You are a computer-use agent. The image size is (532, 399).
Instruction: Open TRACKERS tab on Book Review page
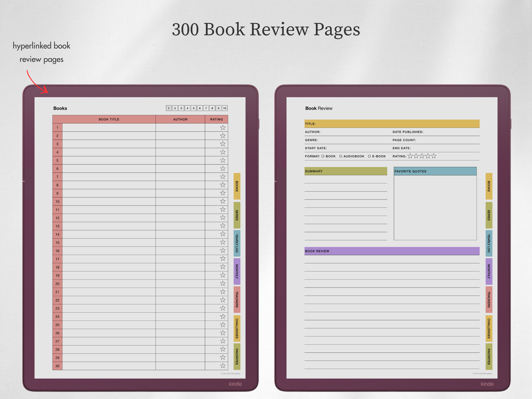click(x=489, y=299)
